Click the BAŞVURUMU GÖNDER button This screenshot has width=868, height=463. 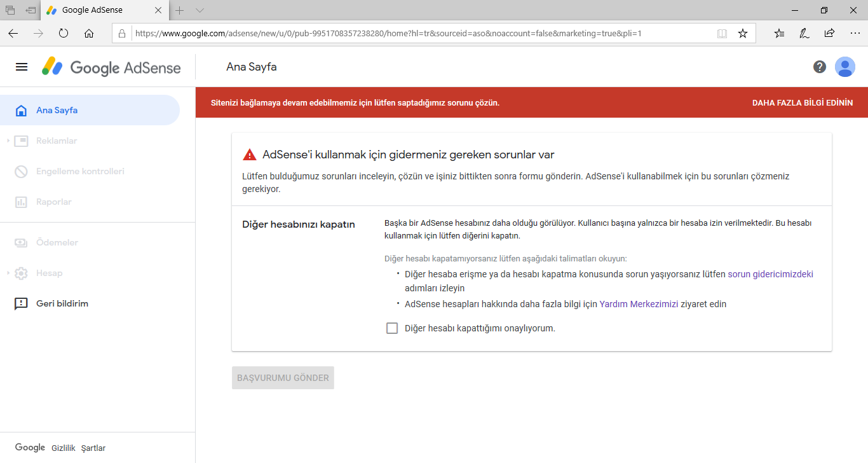pos(283,378)
